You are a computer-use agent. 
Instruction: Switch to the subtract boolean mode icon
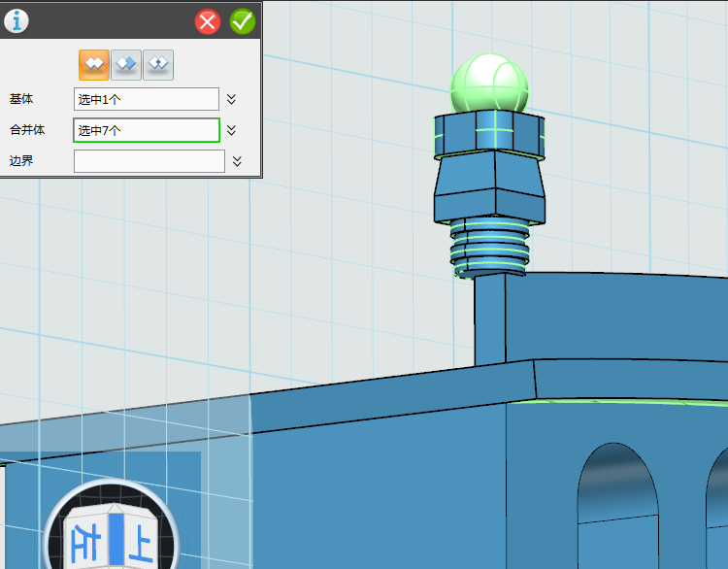tap(126, 64)
